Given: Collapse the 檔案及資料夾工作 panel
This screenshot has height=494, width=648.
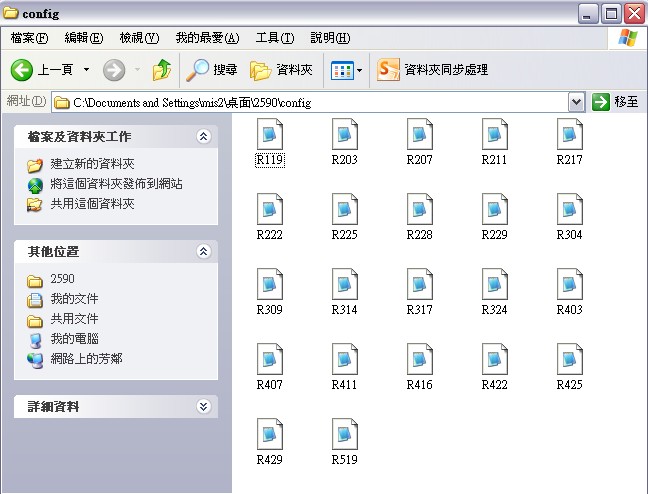Looking at the screenshot, I should [203, 136].
